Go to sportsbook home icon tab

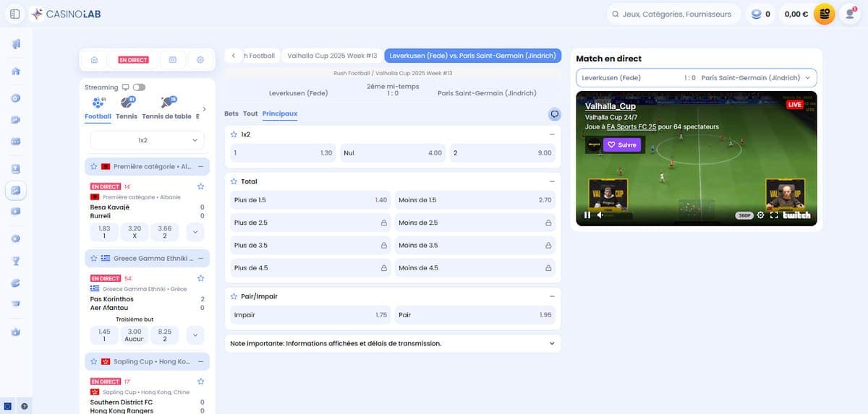94,60
